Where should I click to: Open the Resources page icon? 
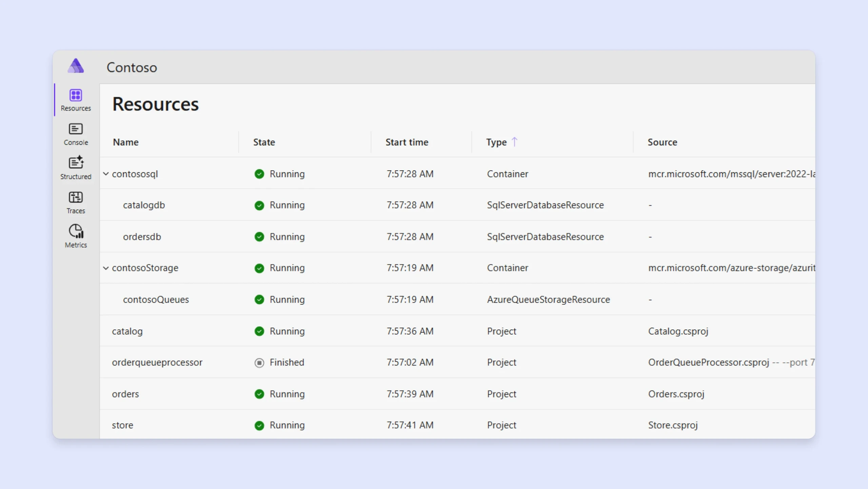[76, 95]
